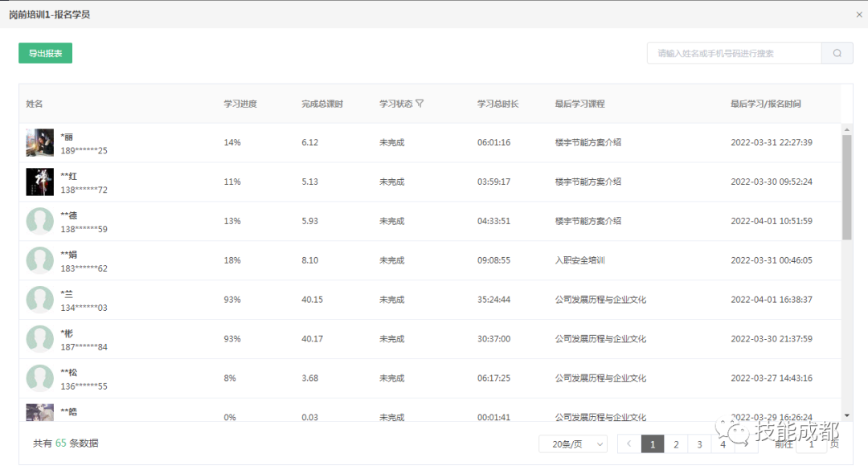Open the 学习状态 filter funnel icon
Viewport: 868px width, 470px height.
[420, 104]
